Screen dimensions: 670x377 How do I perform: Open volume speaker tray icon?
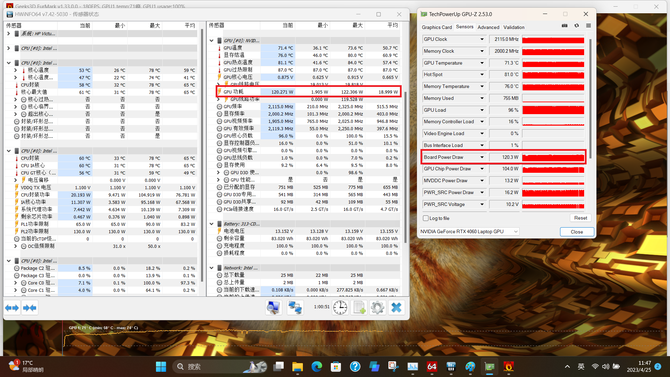point(605,367)
